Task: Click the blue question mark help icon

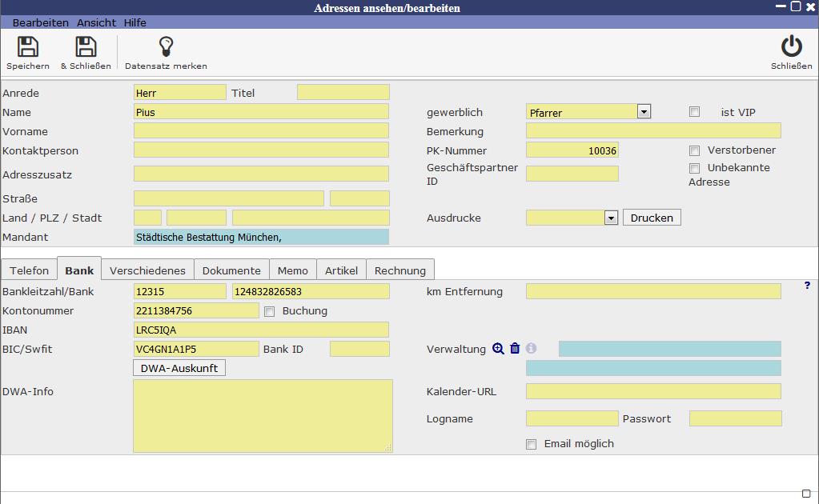Action: 807,286
